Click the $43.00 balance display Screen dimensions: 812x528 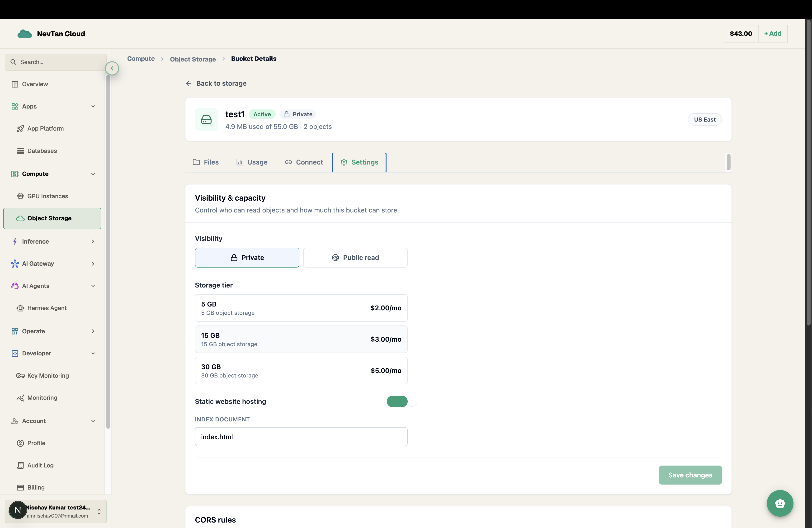741,34
